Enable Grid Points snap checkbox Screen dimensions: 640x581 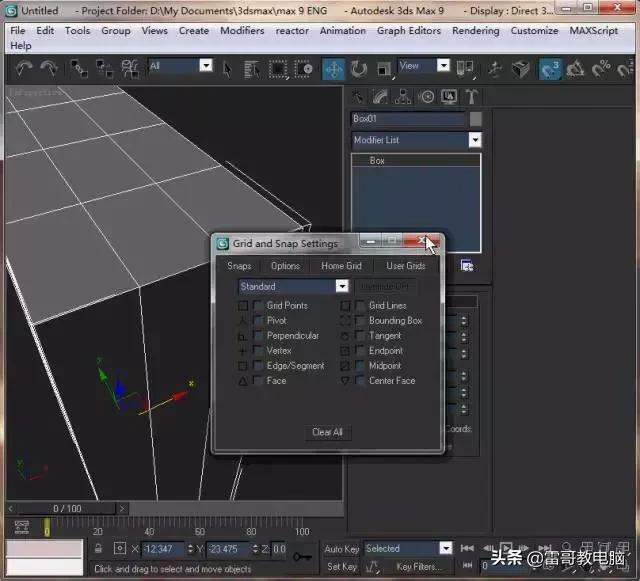tap(258, 305)
